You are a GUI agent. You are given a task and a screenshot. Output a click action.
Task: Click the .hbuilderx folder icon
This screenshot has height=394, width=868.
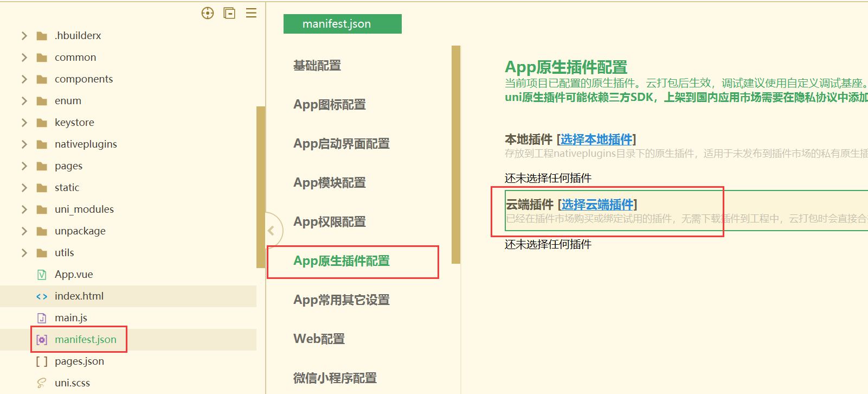pos(42,36)
